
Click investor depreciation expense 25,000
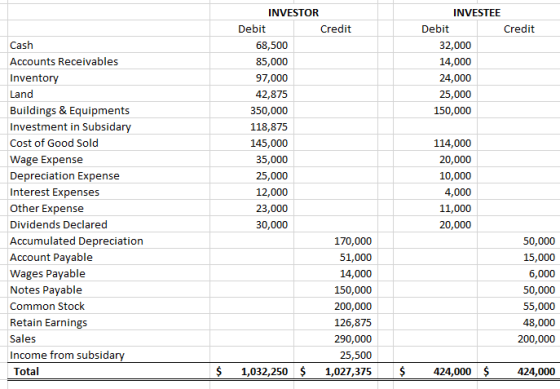click(x=272, y=176)
